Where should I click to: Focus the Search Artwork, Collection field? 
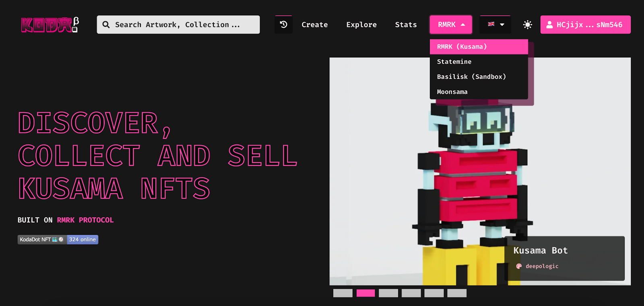(178, 25)
